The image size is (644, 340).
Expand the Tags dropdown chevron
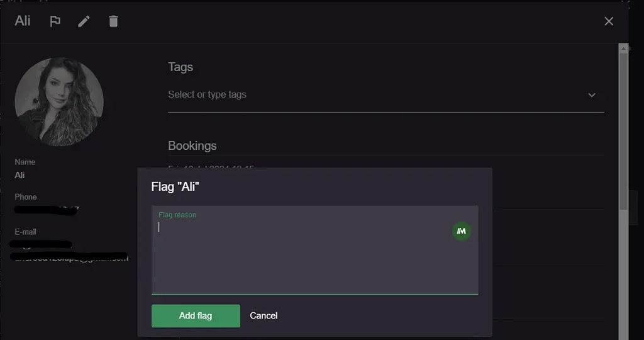591,95
